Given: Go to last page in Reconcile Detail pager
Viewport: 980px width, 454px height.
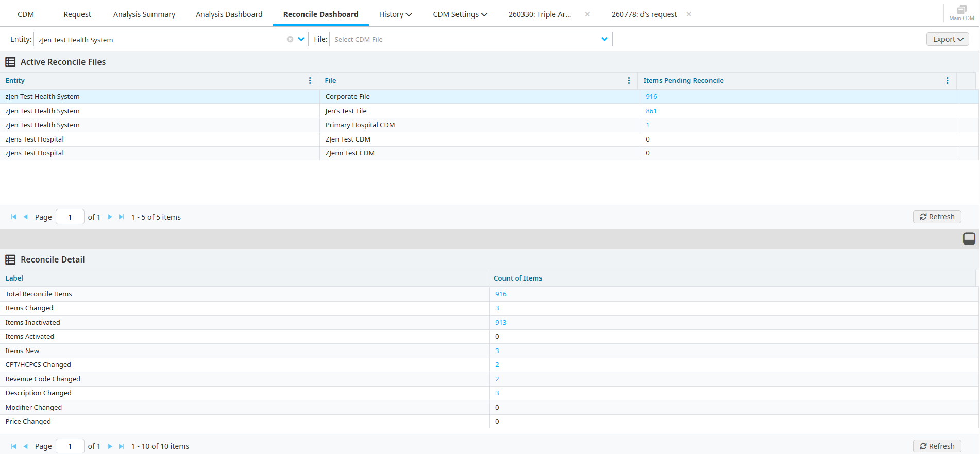Looking at the screenshot, I should pos(121,446).
